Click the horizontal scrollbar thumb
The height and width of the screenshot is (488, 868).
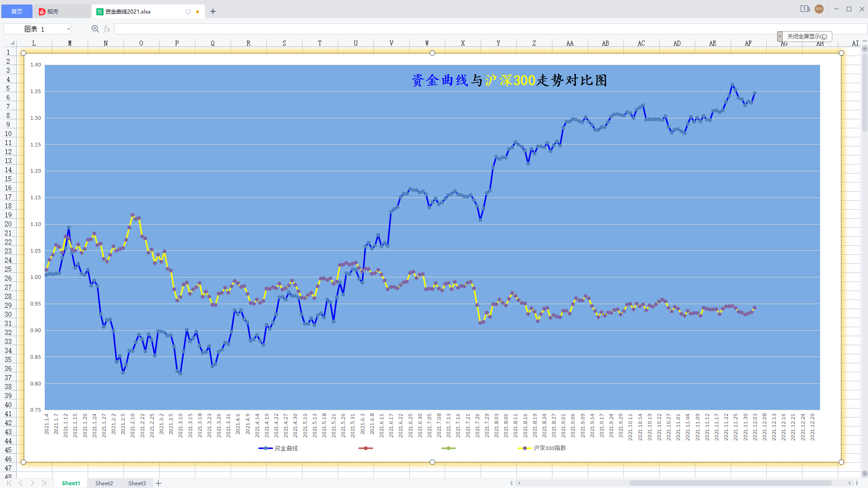730,483
